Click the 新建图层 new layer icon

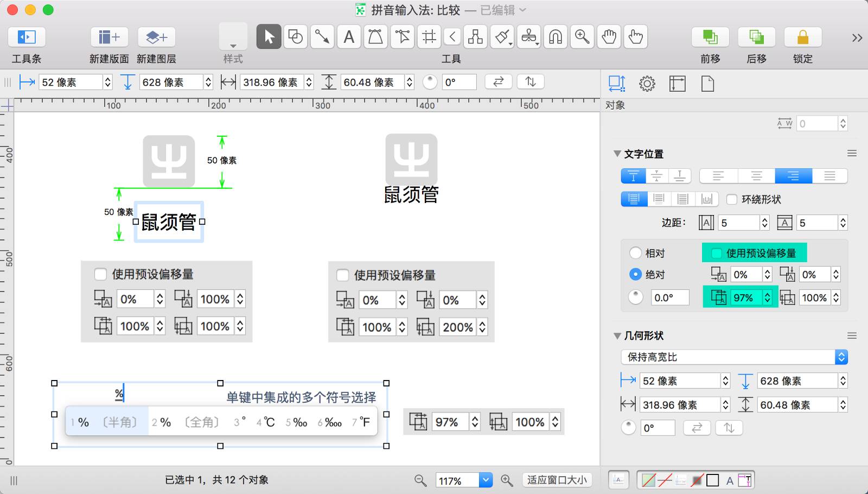pos(156,37)
